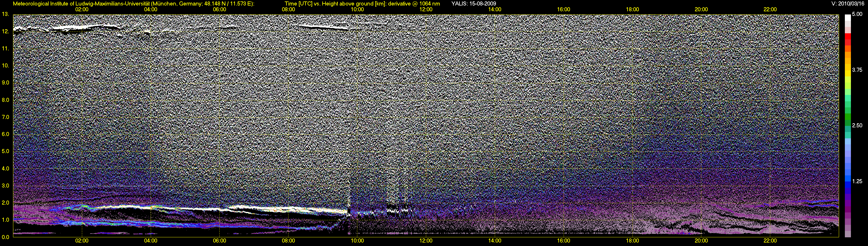Click the 1.0 height axis label
This screenshot has width=868, height=246.
point(5,220)
